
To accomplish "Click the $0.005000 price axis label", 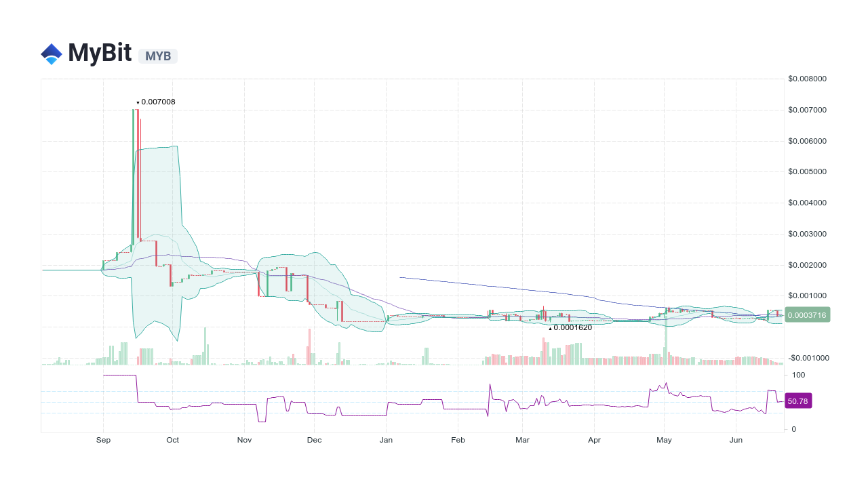I will [x=808, y=171].
